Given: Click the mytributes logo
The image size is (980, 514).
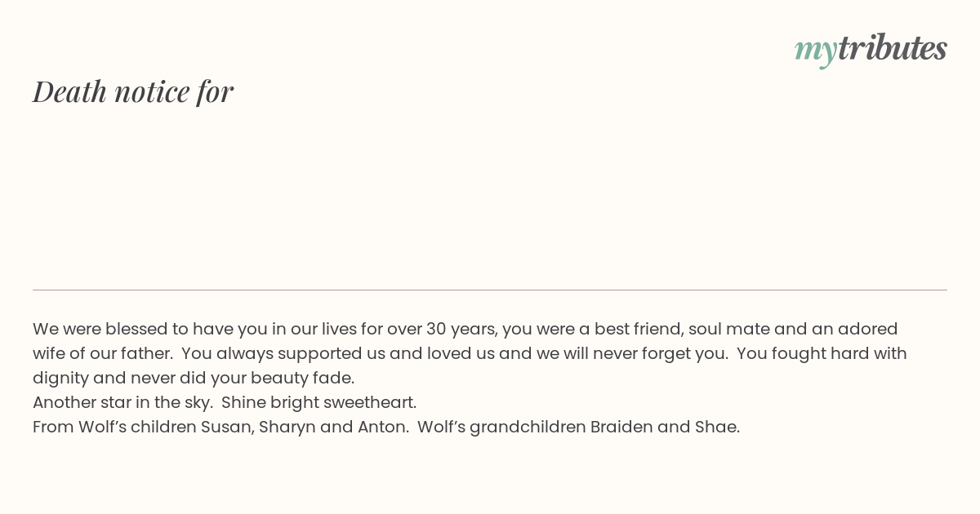Looking at the screenshot, I should (x=871, y=49).
